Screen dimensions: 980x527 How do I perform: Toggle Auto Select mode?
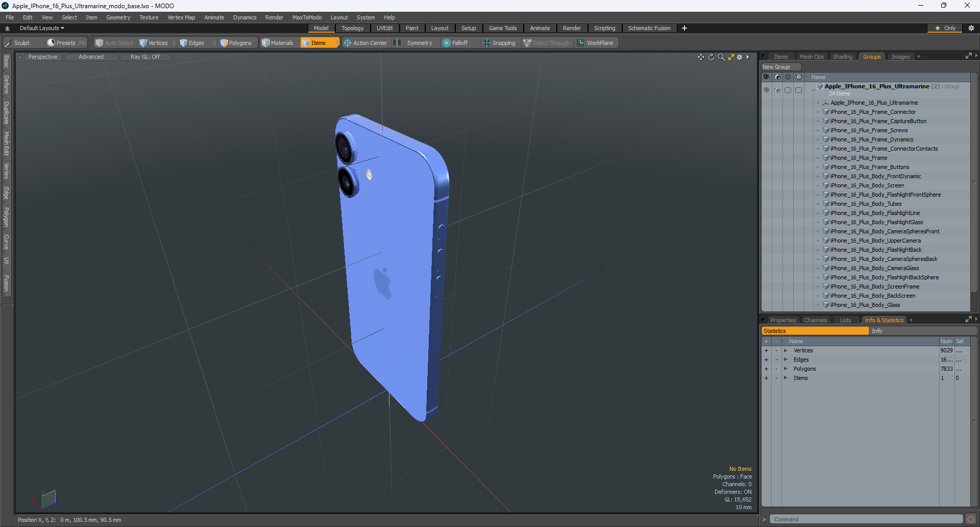(x=114, y=43)
